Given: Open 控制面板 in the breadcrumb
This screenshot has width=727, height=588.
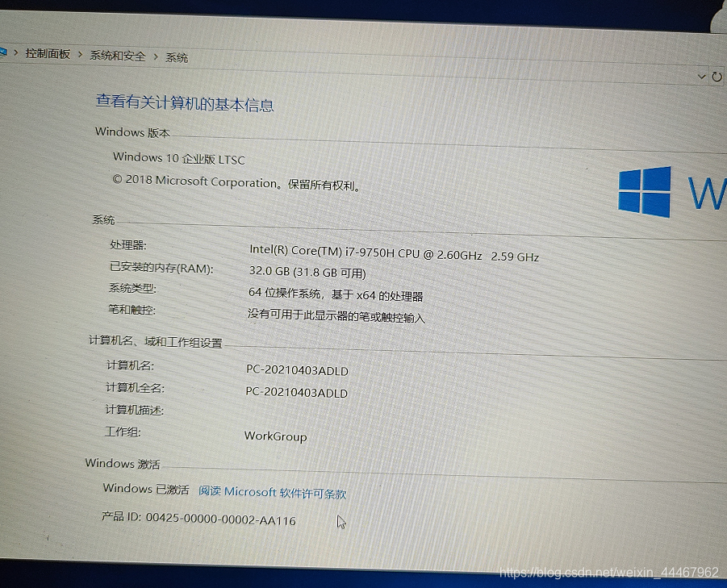Looking at the screenshot, I should tap(48, 54).
